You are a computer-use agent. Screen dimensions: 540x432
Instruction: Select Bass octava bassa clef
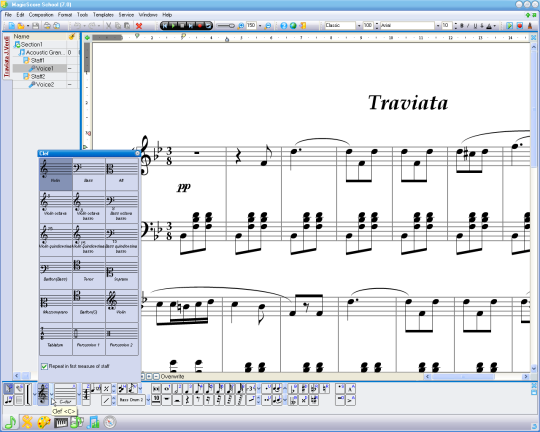(x=122, y=207)
